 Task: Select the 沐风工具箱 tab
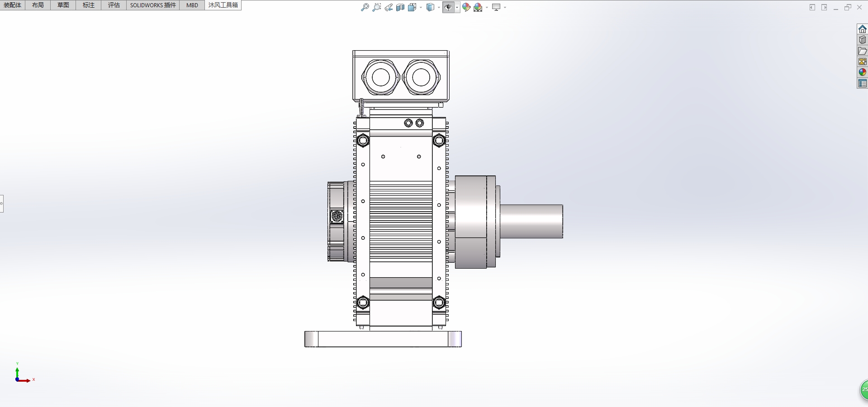point(223,5)
